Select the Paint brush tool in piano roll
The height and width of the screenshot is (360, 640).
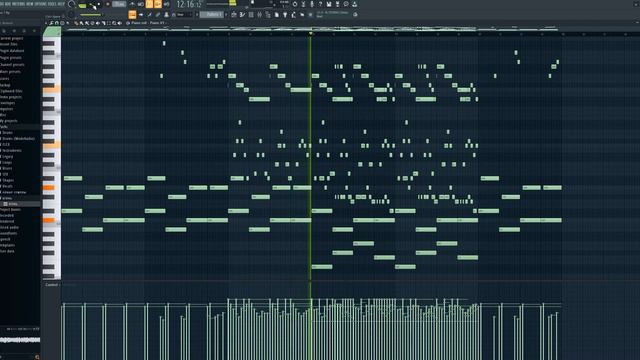tap(82, 23)
